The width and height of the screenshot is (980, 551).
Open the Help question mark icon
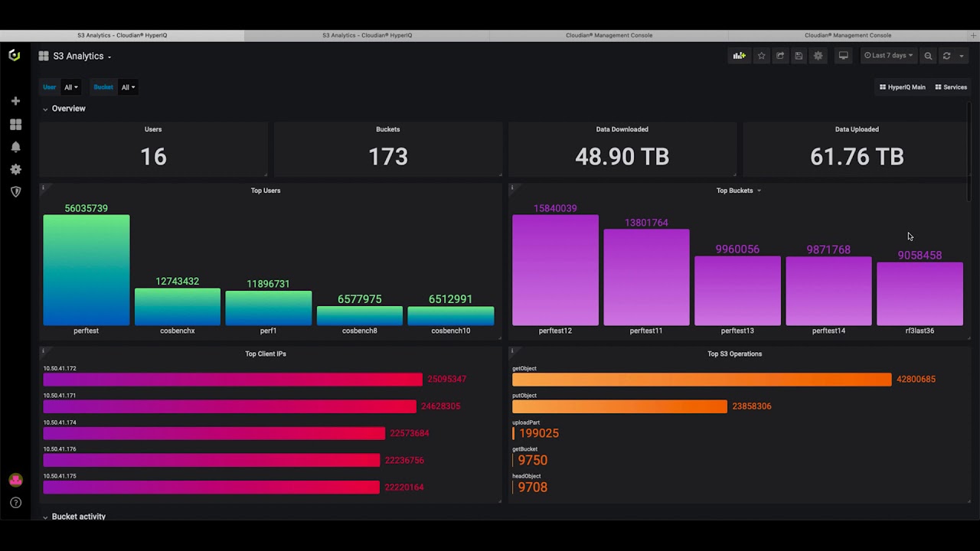[15, 503]
